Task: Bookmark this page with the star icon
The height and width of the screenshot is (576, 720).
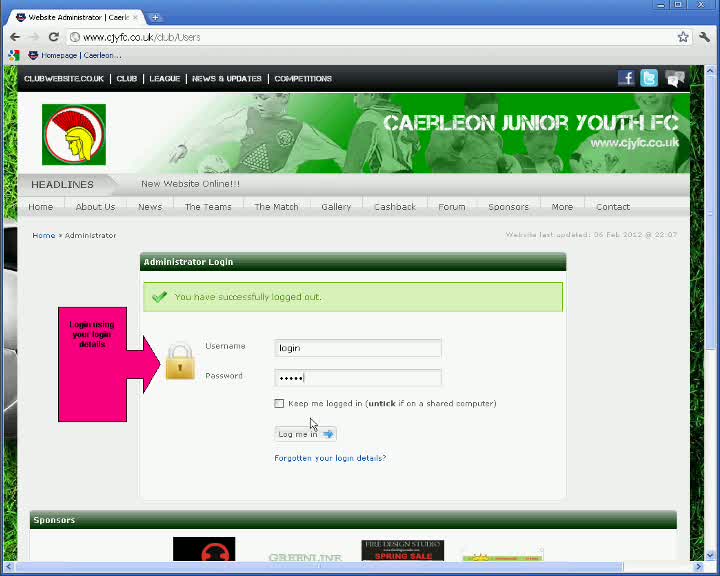Action: tap(683, 37)
